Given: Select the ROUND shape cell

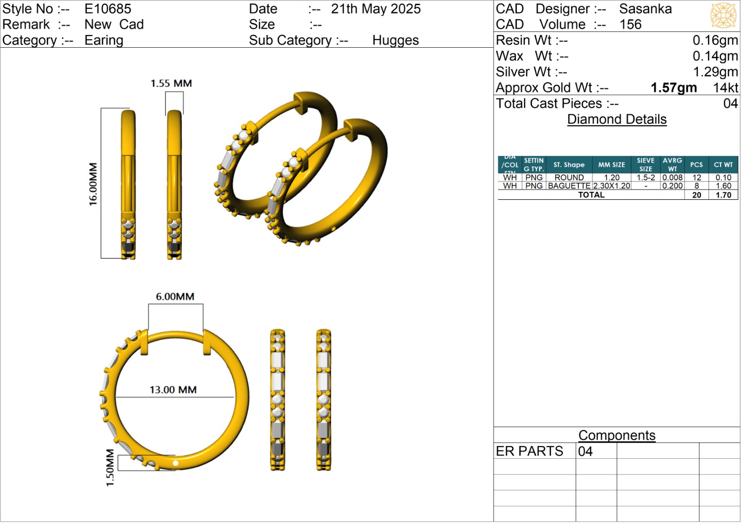Looking at the screenshot, I should (569, 178).
